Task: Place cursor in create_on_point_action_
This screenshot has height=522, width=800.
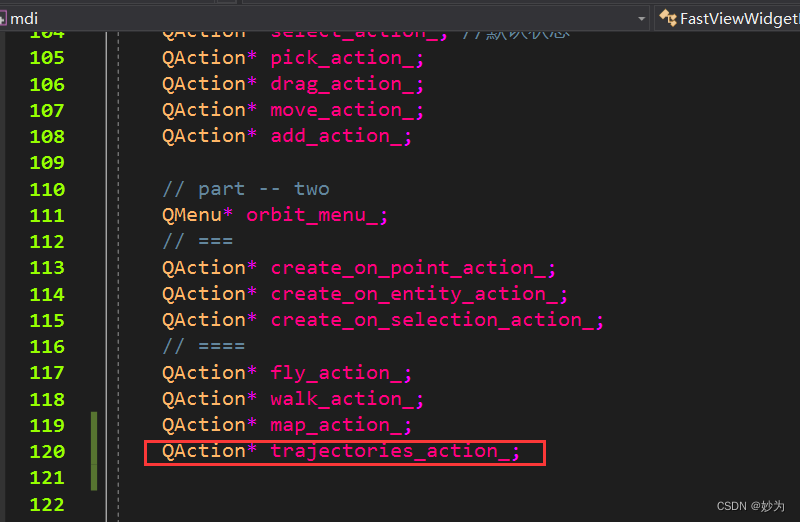Action: [x=408, y=268]
